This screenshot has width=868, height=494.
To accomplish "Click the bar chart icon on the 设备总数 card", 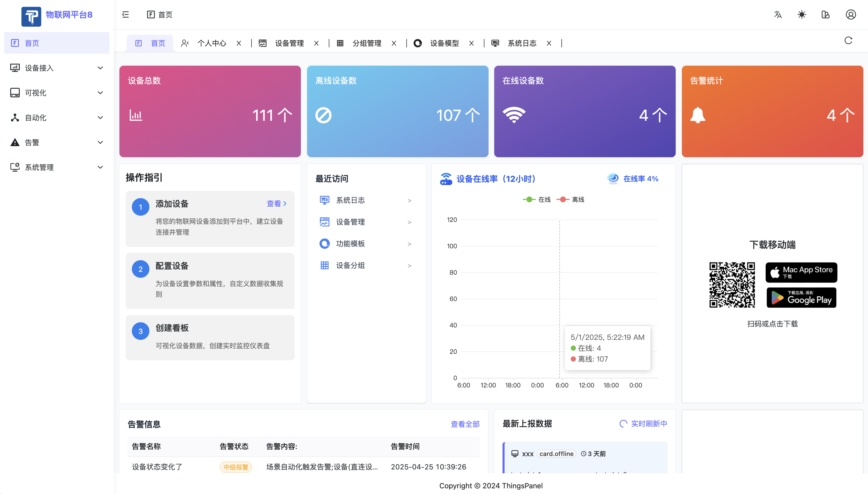I will (136, 115).
